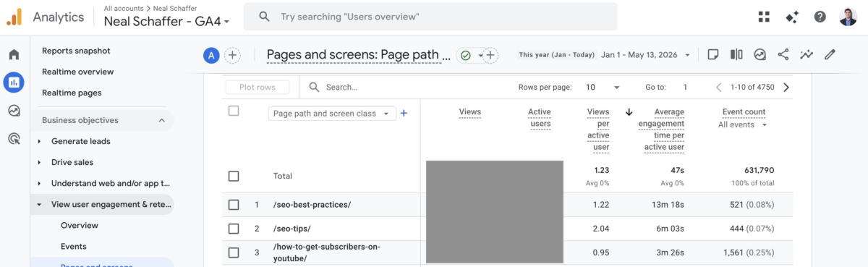Open the Overview report
This screenshot has width=868, height=267.
80,225
